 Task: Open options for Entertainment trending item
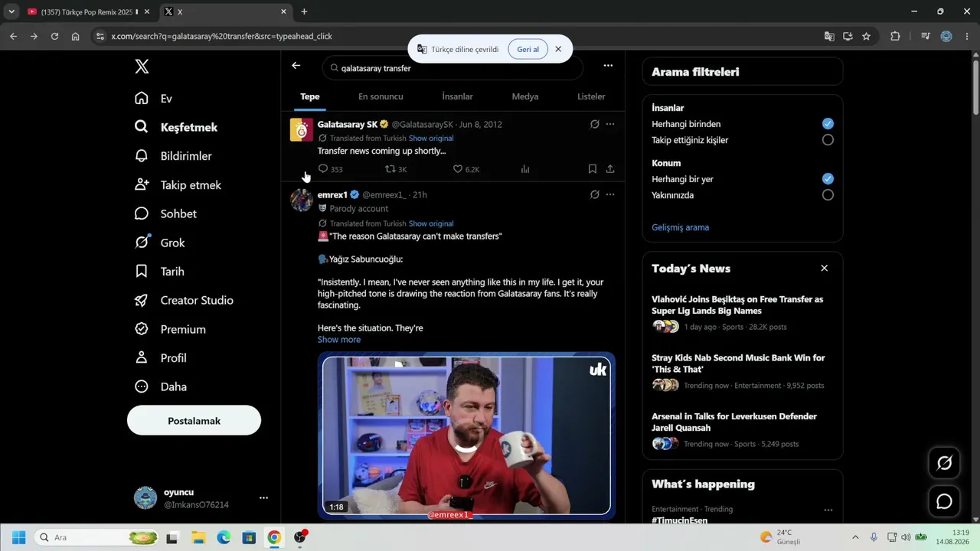(x=828, y=510)
